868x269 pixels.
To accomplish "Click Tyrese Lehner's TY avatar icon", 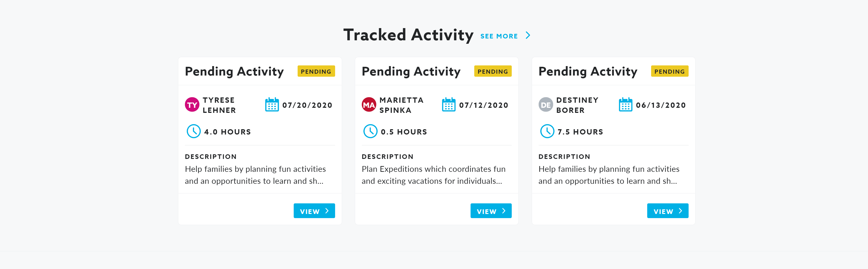I will [192, 105].
